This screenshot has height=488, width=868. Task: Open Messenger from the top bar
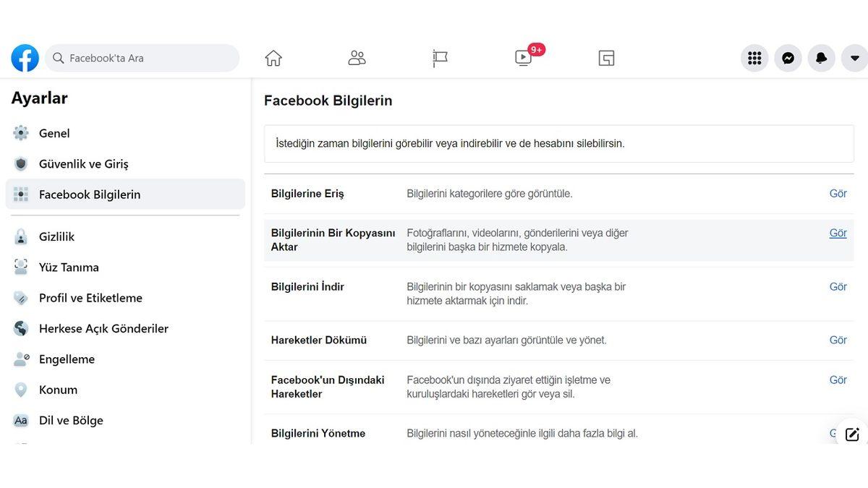[x=788, y=58]
